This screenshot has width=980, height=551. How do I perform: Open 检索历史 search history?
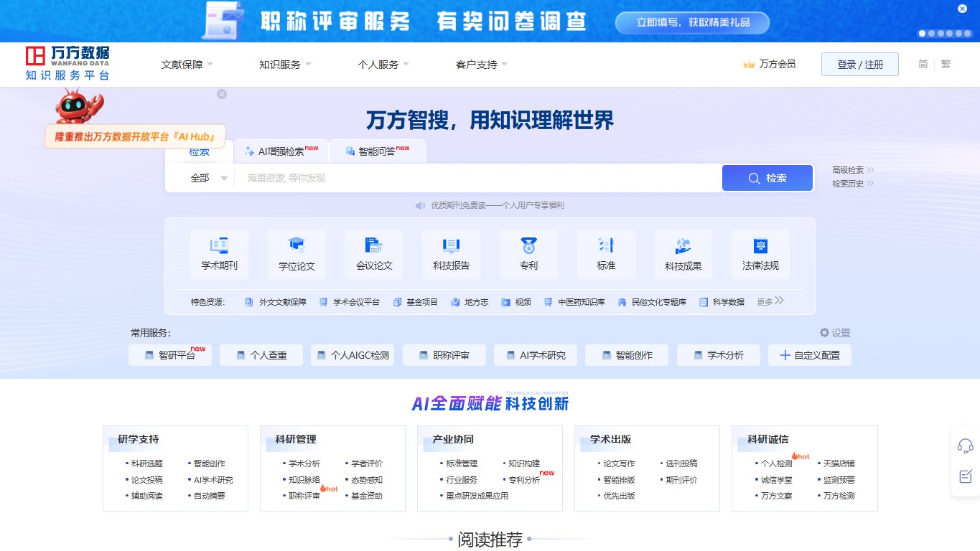pos(853,184)
